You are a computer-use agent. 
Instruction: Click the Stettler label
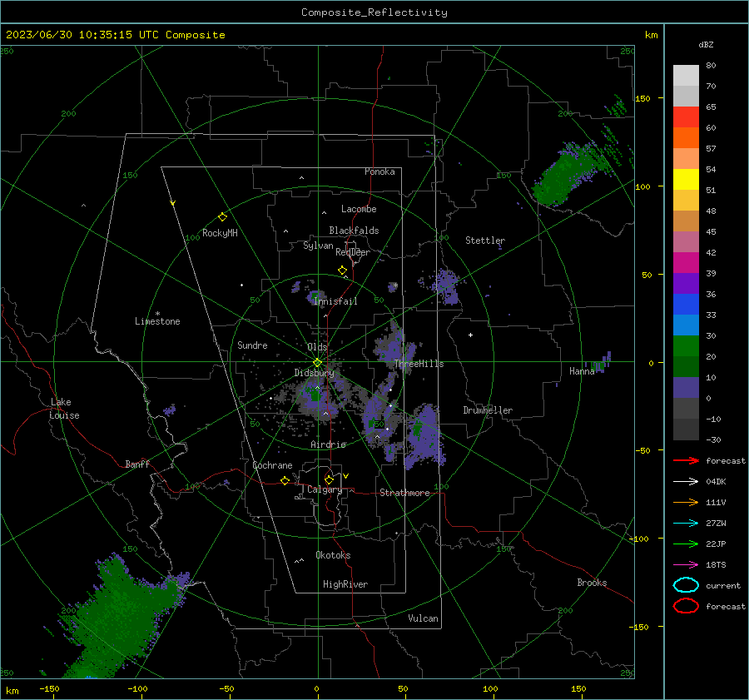tap(485, 241)
